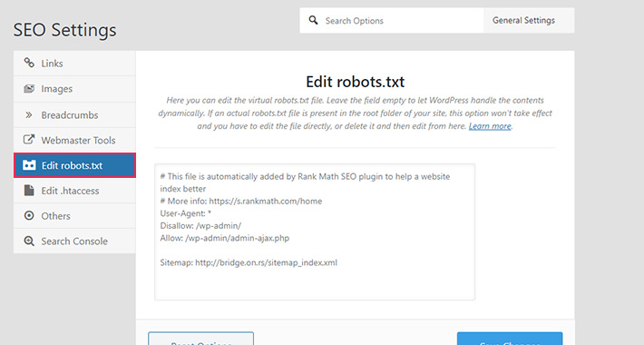Follow the Learn more link
Image resolution: width=644 pixels, height=345 pixels.
coord(490,126)
